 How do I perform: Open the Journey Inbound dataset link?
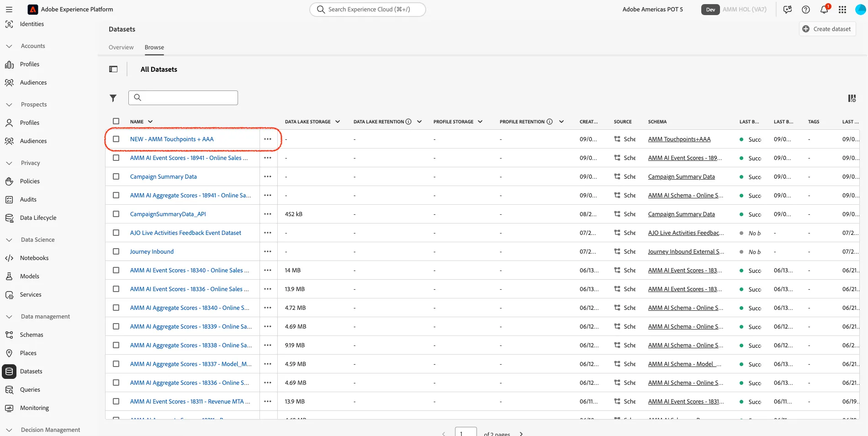point(152,251)
